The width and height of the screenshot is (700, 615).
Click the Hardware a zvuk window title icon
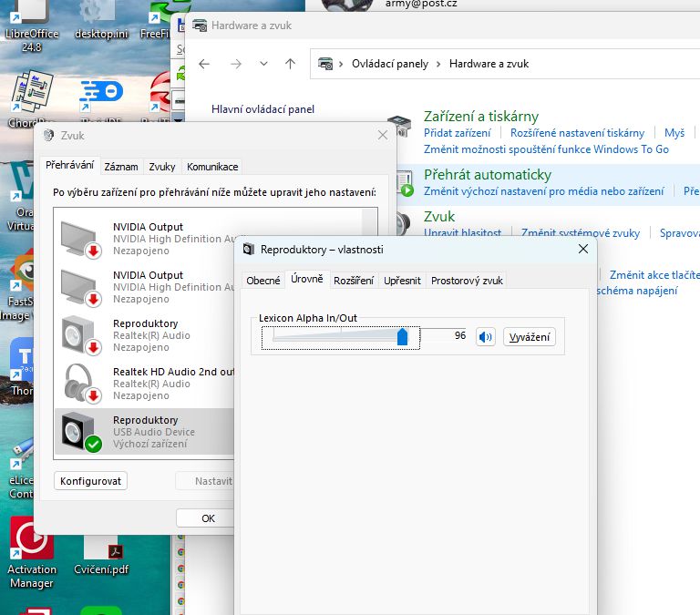pos(200,26)
